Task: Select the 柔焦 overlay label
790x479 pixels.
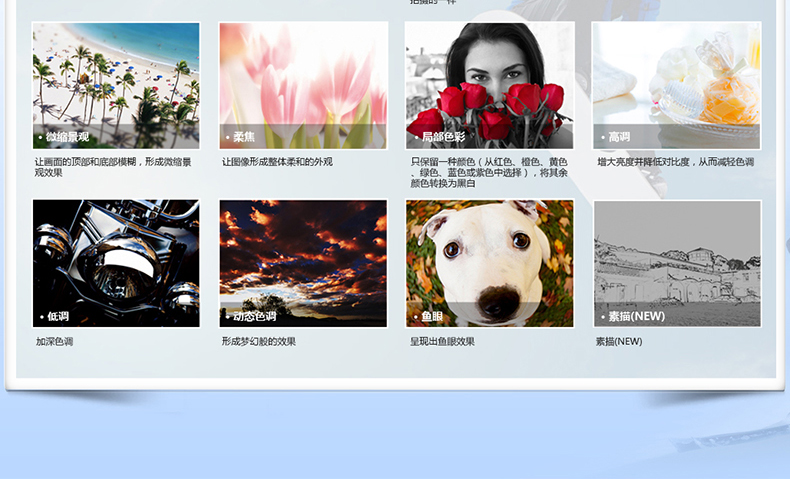Action: tap(244, 137)
